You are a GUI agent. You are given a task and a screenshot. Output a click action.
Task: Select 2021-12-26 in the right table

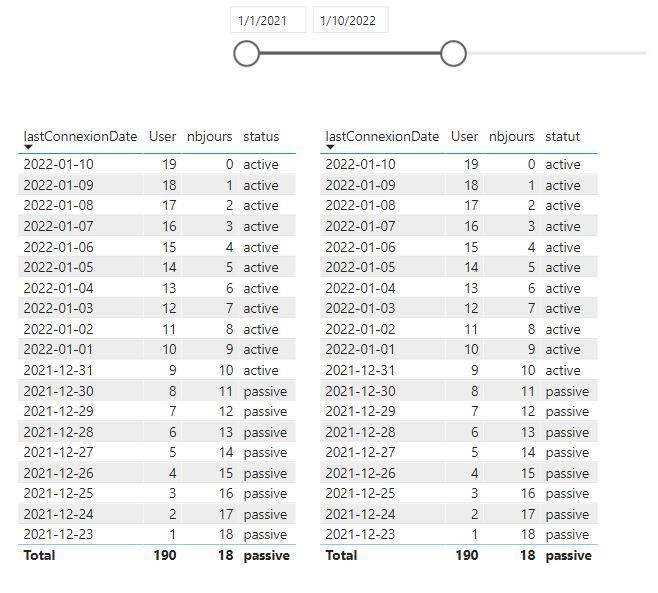click(360, 474)
